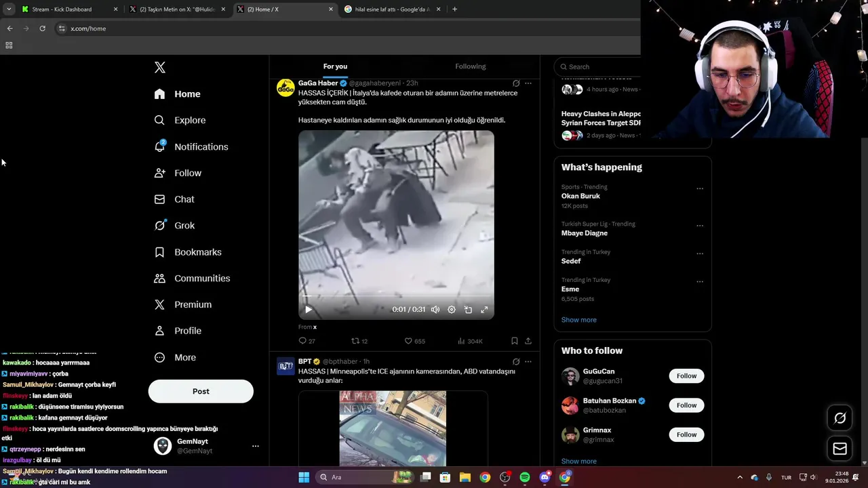Reply to the GaGa Haber post

(307, 341)
